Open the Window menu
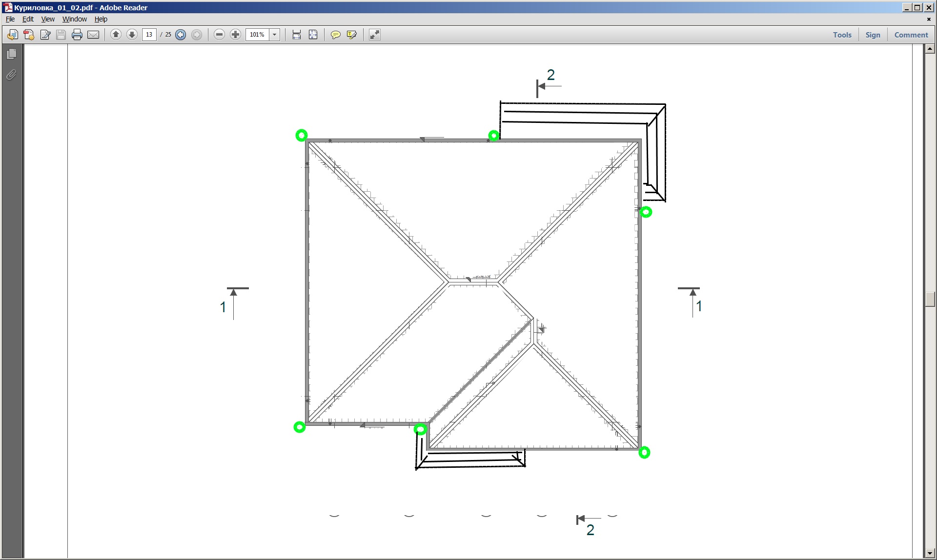The image size is (937, 560). [75, 19]
